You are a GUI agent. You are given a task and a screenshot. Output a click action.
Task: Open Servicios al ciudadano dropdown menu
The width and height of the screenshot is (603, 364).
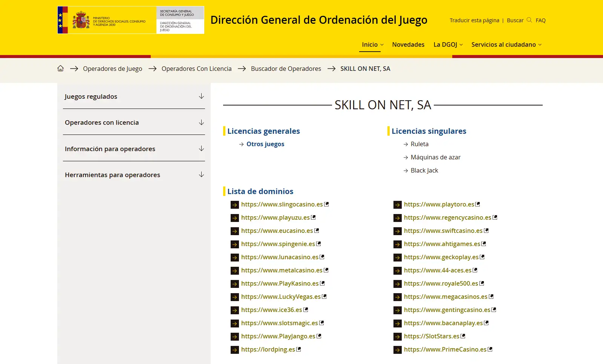[507, 44]
